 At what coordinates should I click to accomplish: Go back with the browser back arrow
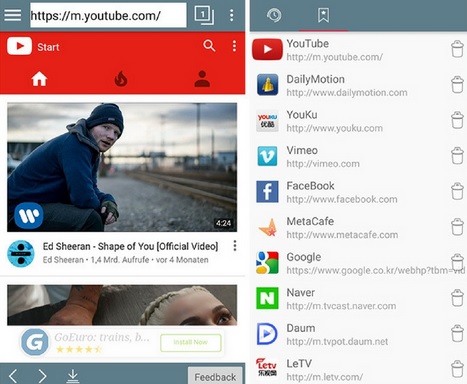coord(13,376)
